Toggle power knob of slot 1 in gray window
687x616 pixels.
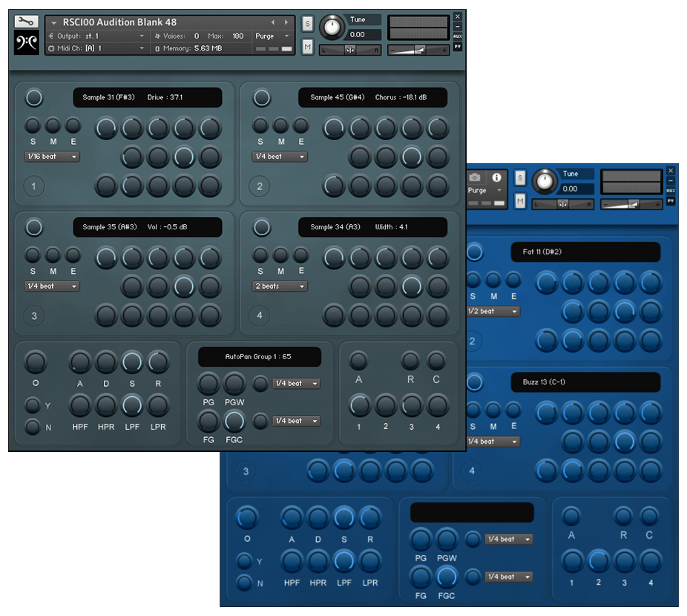(x=34, y=98)
